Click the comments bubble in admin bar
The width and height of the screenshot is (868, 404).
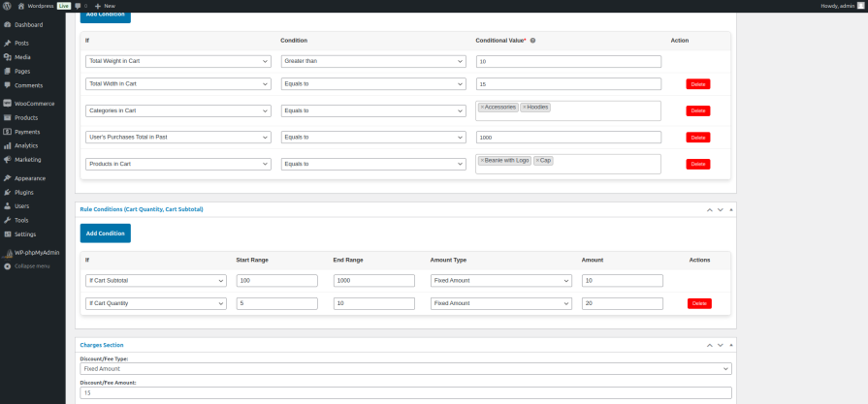click(79, 6)
